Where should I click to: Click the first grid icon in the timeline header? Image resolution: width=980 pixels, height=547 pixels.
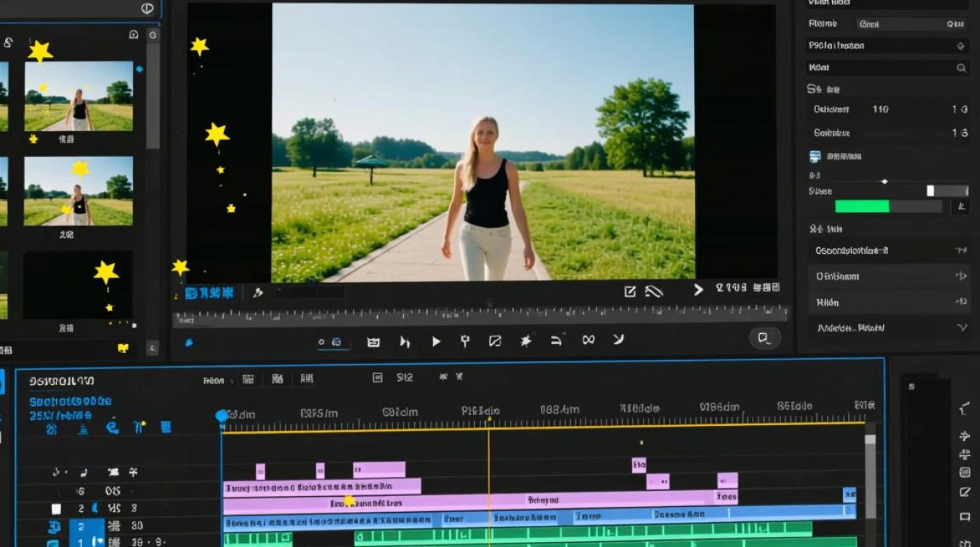click(248, 379)
